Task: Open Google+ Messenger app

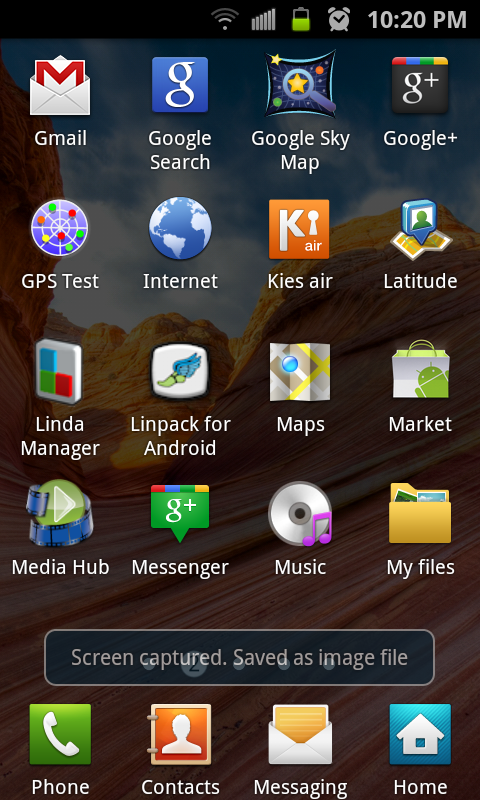Action: point(180,513)
